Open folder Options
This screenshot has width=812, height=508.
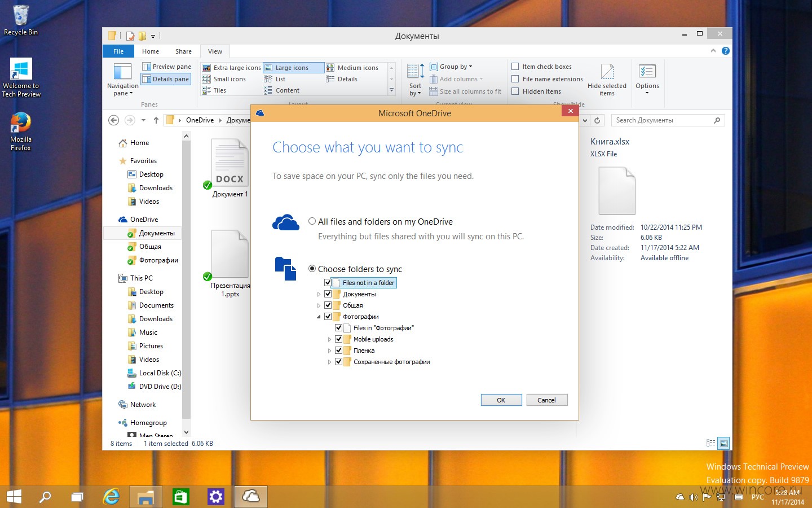point(647,79)
